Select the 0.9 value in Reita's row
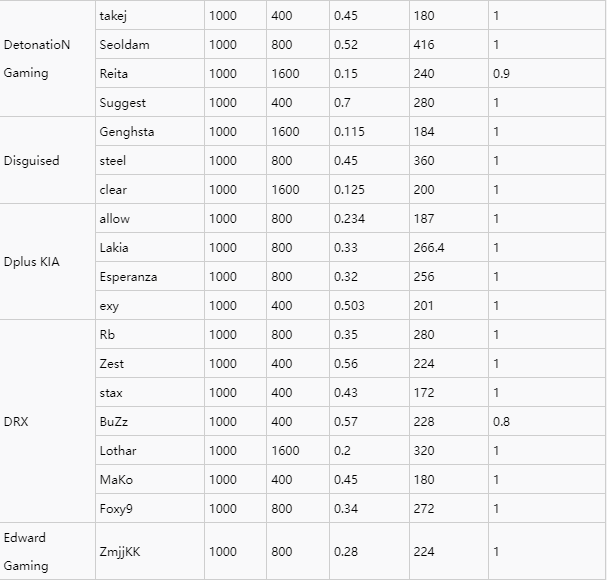 pos(502,74)
